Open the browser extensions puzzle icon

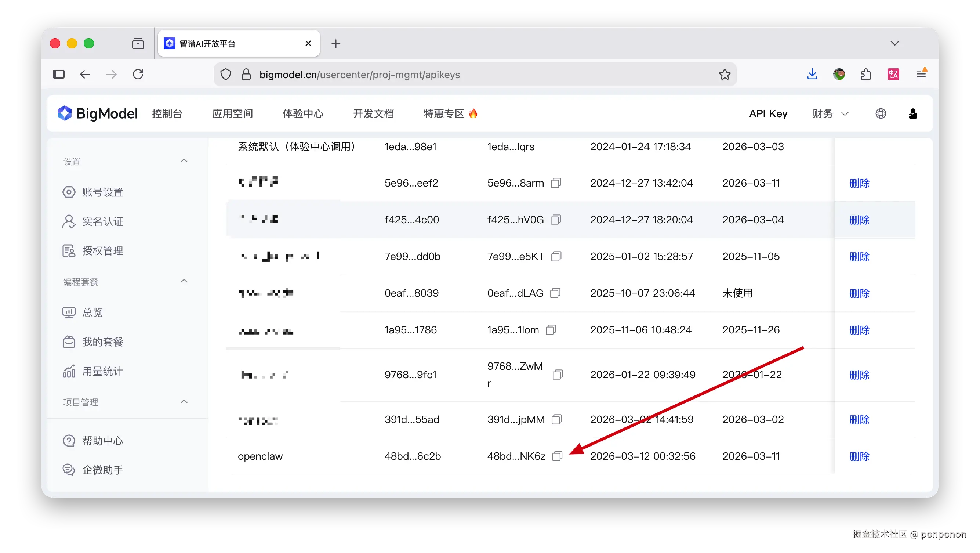[x=866, y=74]
